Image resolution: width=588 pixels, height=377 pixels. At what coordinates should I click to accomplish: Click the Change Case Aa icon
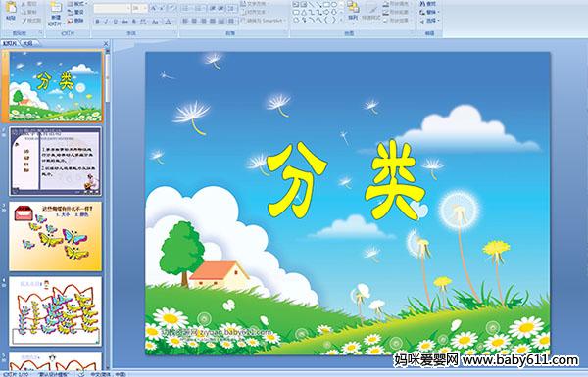(155, 22)
